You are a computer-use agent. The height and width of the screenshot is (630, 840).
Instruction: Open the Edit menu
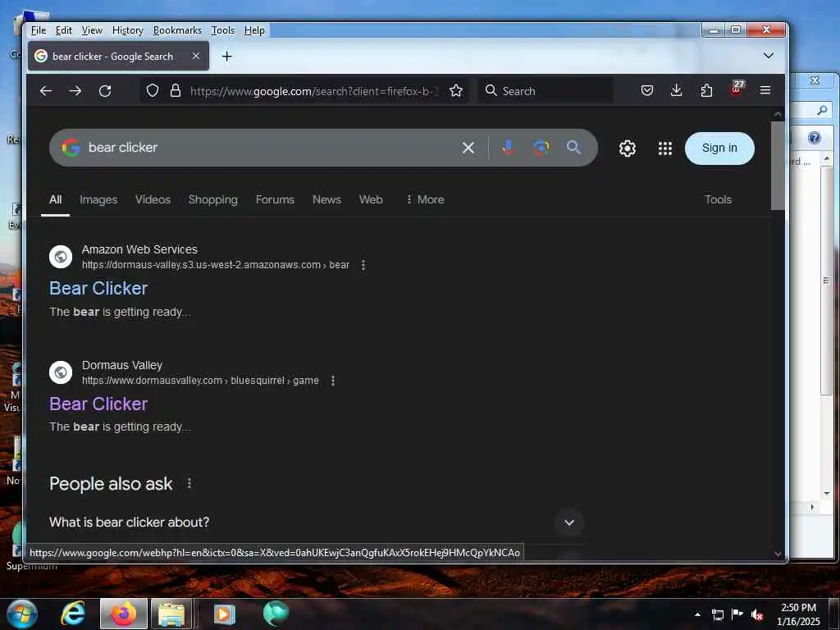click(64, 30)
